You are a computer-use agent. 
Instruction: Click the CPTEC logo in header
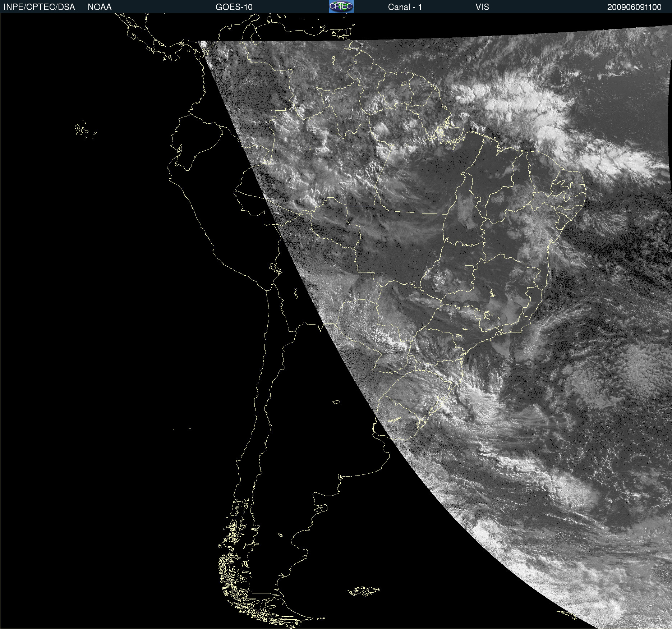pyautogui.click(x=341, y=6)
